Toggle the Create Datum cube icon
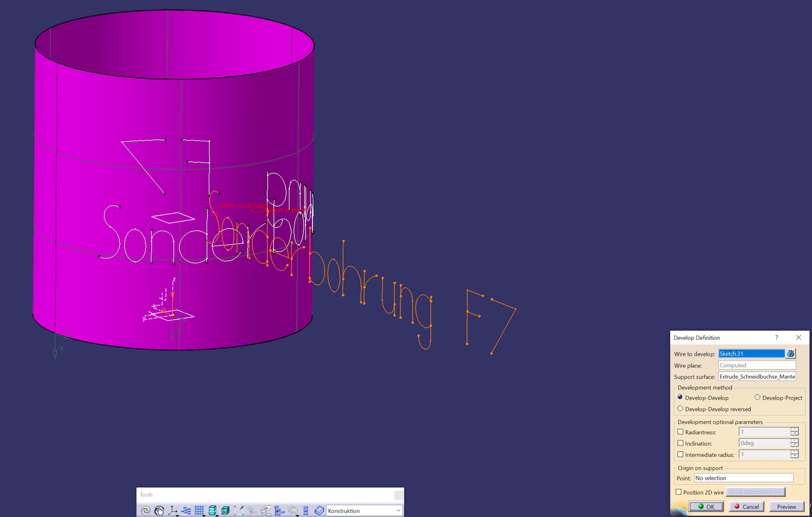 (225, 510)
